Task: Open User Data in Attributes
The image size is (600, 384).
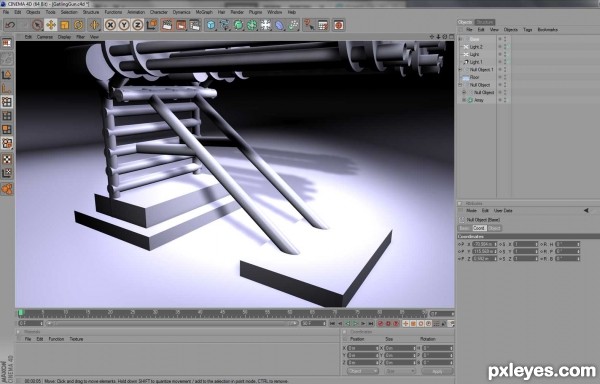Action: pos(503,211)
